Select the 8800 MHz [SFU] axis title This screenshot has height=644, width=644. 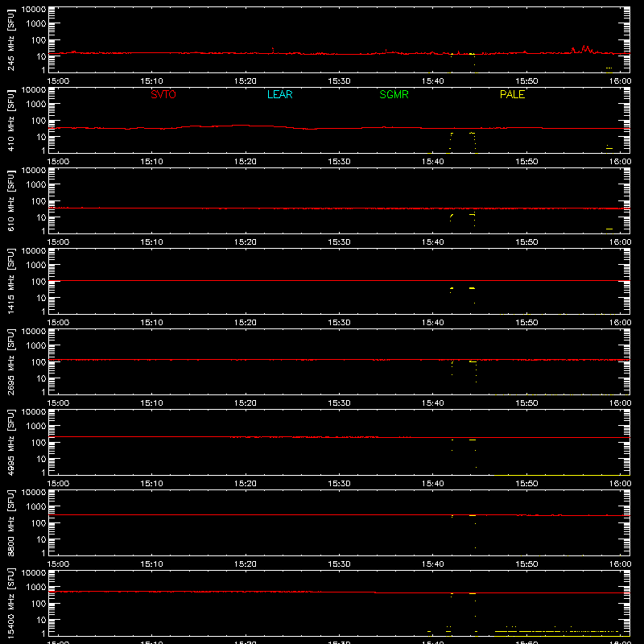[x=11, y=523]
